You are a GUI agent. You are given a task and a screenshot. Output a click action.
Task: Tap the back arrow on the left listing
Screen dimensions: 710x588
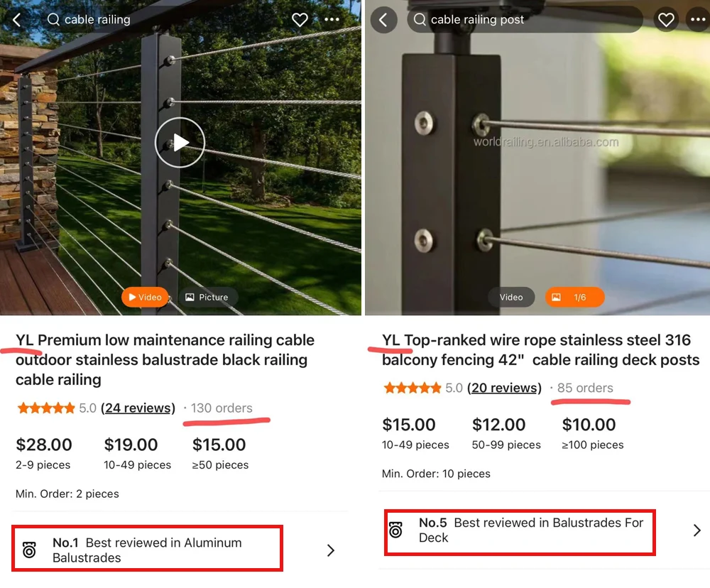pyautogui.click(x=16, y=19)
